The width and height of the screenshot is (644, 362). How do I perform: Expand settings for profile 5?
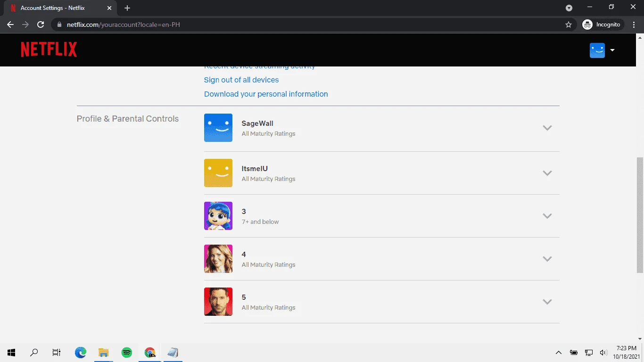point(547,302)
